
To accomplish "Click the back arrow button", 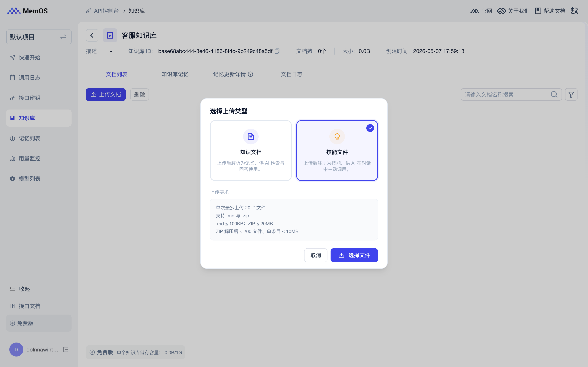I will (x=92, y=35).
